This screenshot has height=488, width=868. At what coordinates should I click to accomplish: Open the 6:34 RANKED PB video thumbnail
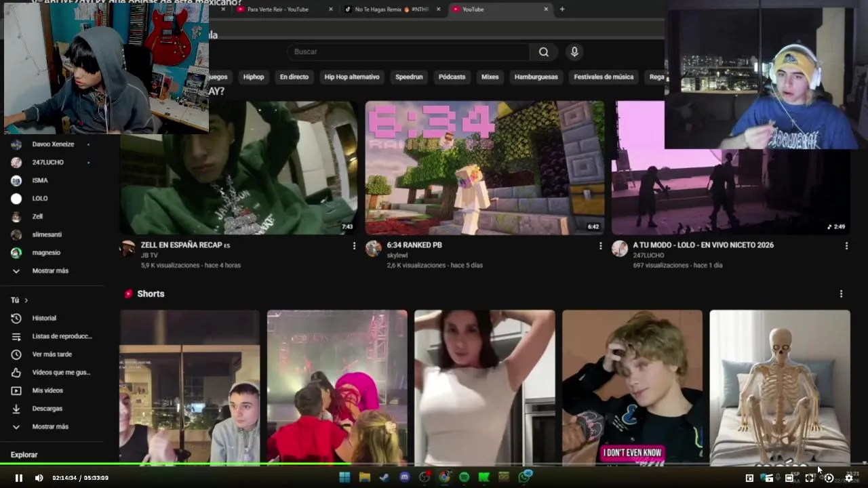(485, 168)
